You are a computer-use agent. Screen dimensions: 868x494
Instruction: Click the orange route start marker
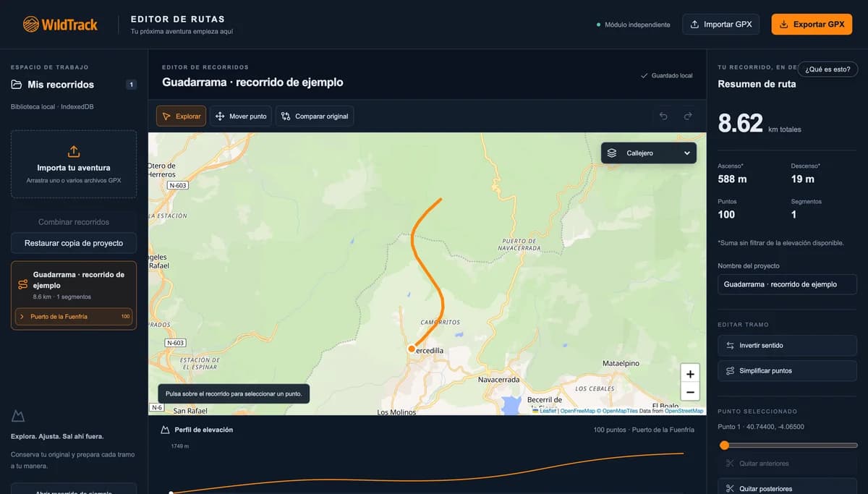412,349
